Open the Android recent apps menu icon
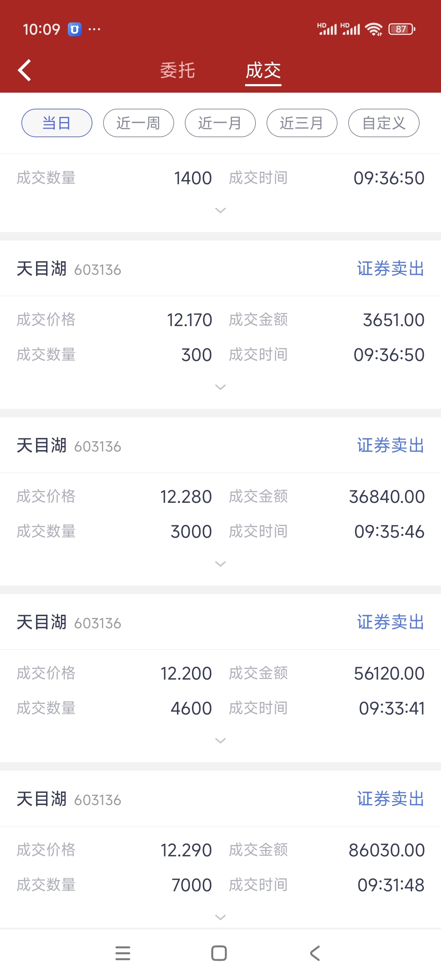Screen dimensions: 441x980 (123, 953)
